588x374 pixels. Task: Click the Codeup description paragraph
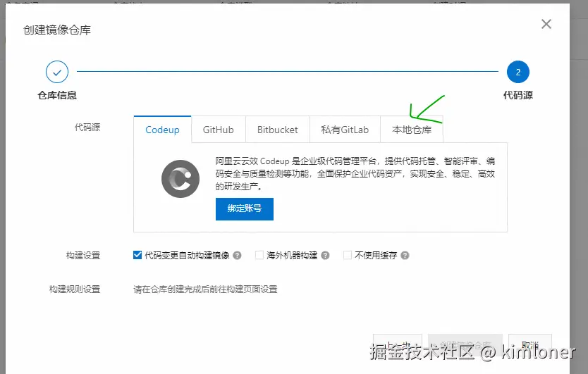[x=355, y=174]
